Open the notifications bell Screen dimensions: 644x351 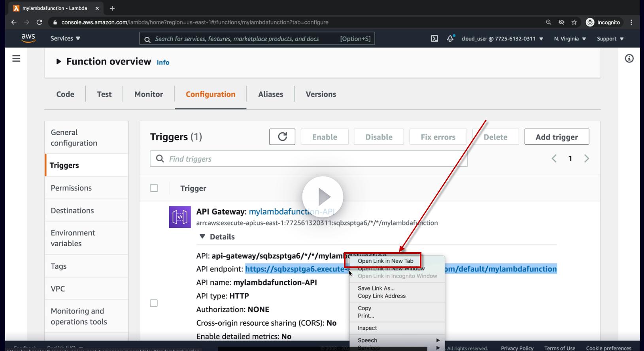(450, 38)
